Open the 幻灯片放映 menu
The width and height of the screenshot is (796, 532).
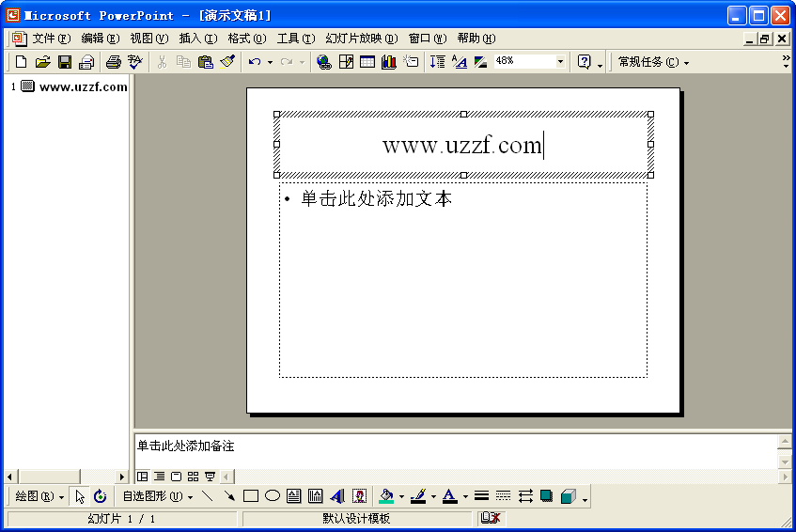tap(362, 39)
